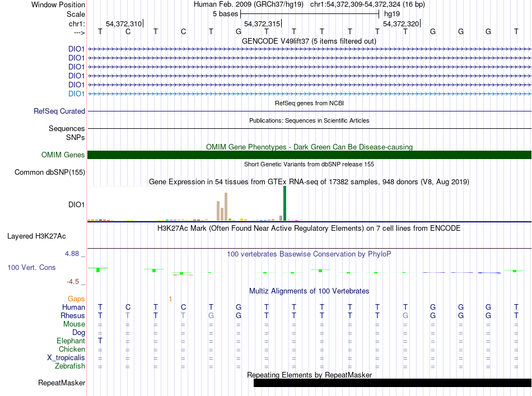Select the 'Zebrafish' species row label

70,366
